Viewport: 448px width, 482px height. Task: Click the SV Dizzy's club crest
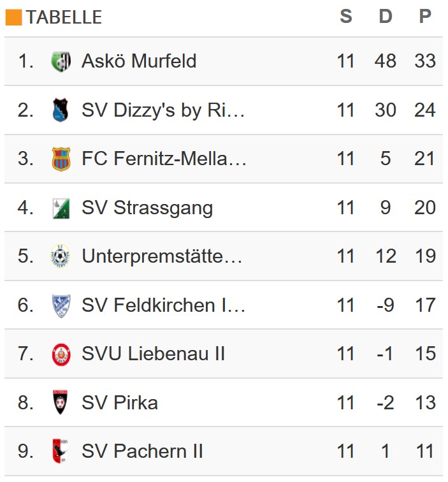[x=61, y=110]
